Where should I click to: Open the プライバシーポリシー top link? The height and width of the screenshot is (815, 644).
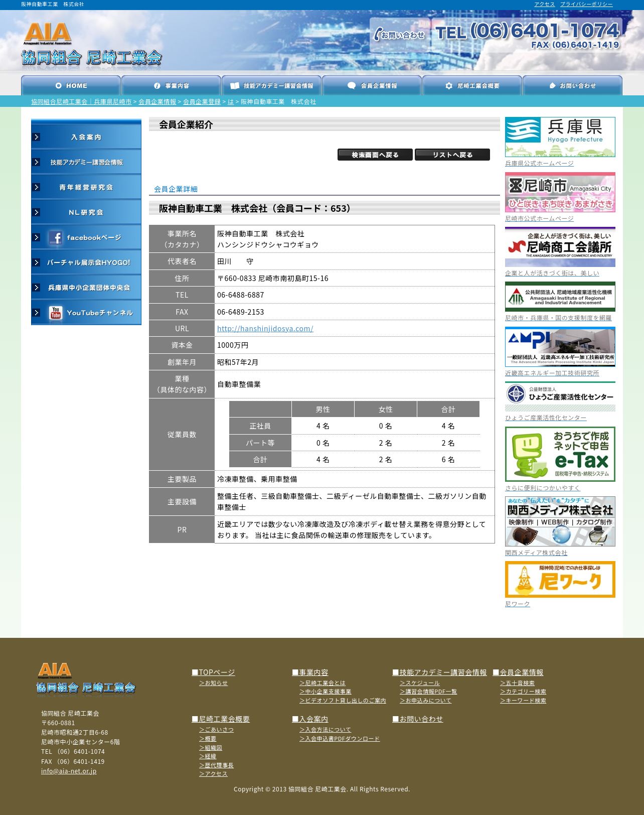tap(586, 4)
